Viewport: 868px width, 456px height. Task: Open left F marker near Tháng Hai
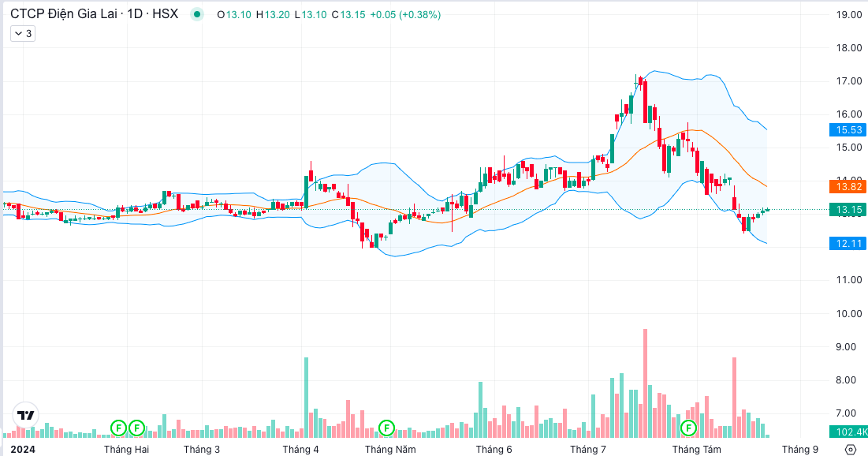coord(118,428)
